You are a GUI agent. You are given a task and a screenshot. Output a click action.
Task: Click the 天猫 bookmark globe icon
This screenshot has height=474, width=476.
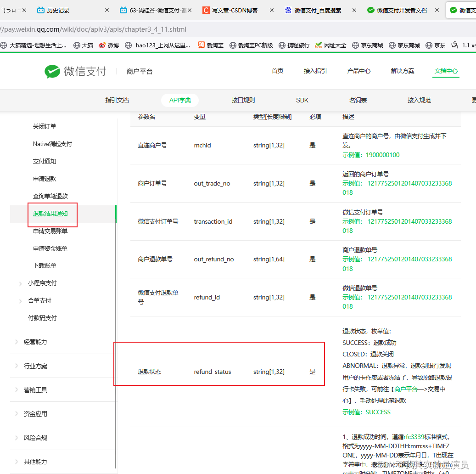77,45
